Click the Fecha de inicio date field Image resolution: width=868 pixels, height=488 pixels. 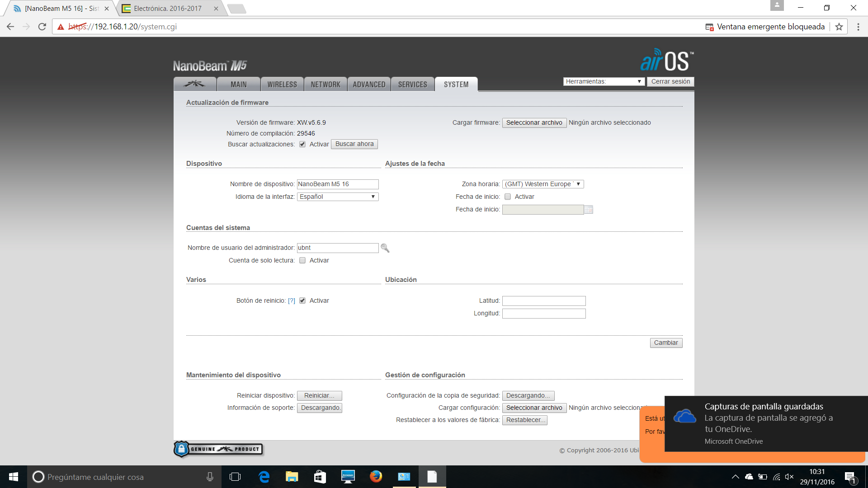tap(543, 209)
